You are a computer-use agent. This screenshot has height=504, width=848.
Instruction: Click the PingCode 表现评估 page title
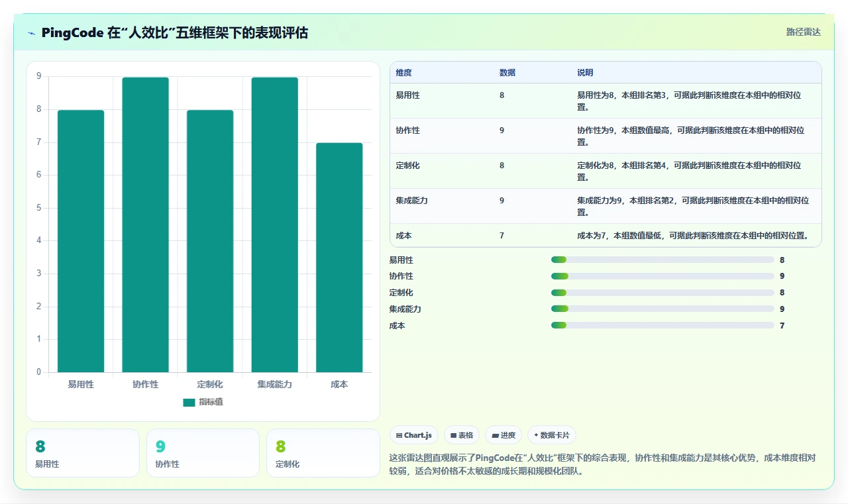click(x=174, y=32)
